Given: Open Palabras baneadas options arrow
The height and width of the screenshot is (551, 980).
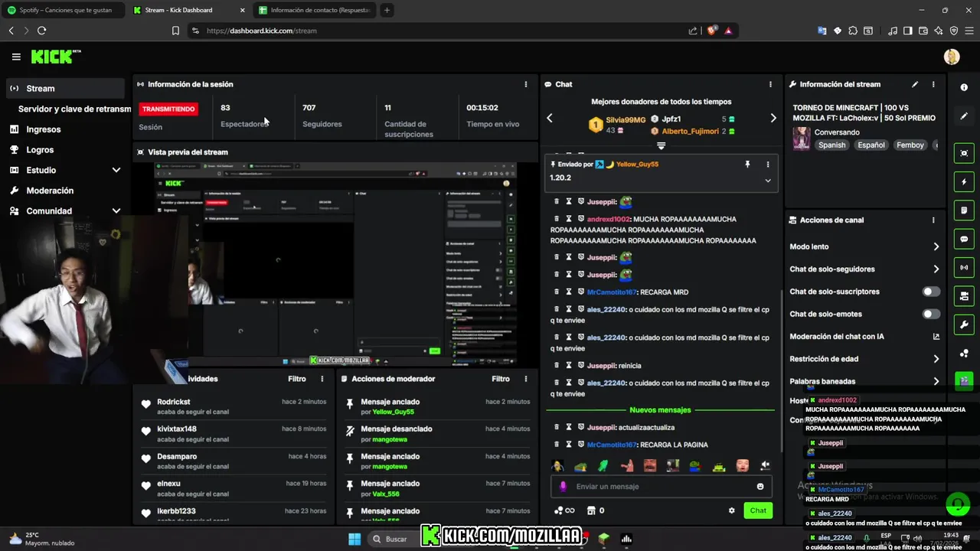Looking at the screenshot, I should point(936,381).
